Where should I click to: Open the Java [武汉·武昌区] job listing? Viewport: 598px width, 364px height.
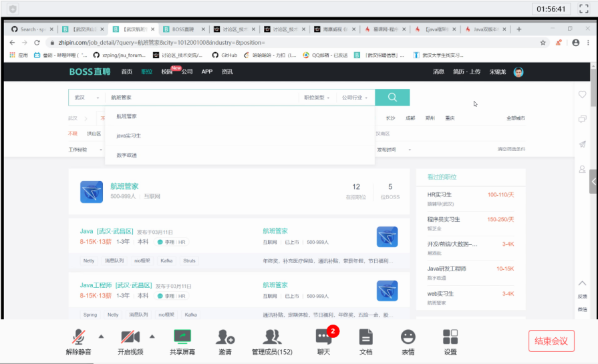[x=106, y=231]
